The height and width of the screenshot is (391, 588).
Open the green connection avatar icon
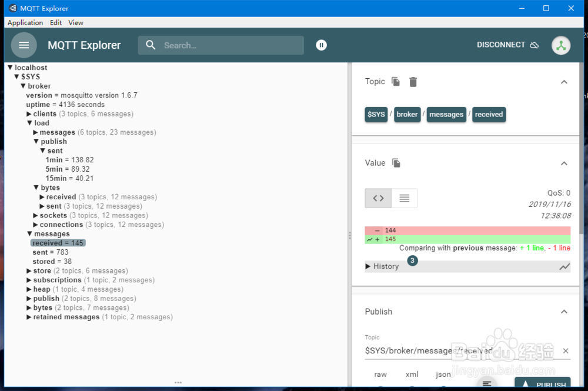560,45
